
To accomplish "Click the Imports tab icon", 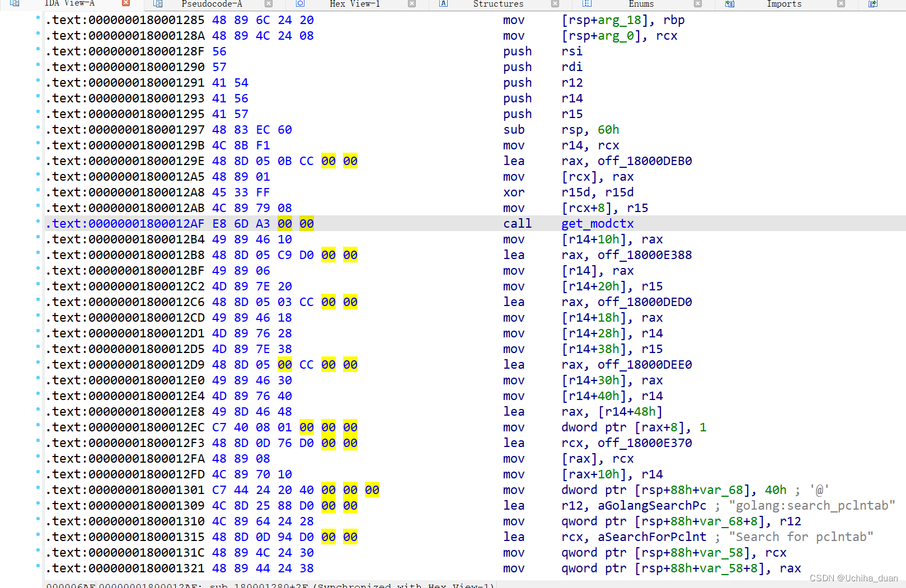I will 729,4.
